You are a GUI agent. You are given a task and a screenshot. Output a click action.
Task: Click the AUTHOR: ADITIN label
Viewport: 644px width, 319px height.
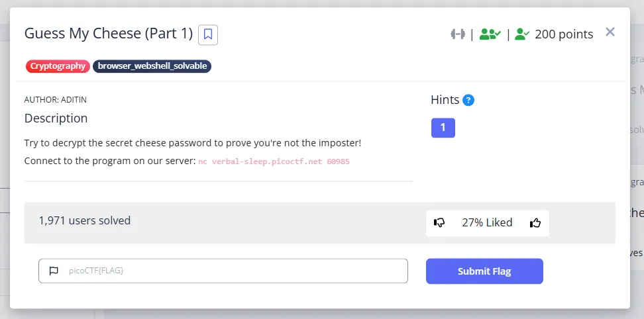tap(56, 100)
